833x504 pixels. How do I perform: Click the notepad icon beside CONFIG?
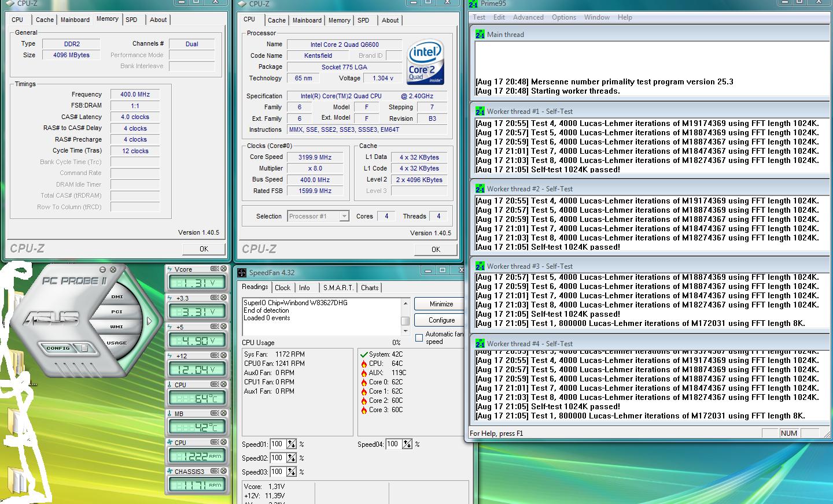(84, 348)
